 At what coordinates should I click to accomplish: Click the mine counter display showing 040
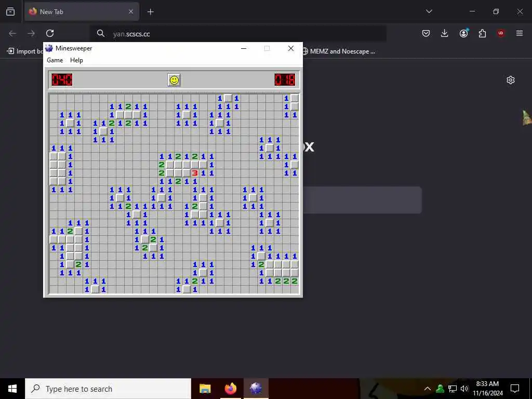[x=62, y=80]
